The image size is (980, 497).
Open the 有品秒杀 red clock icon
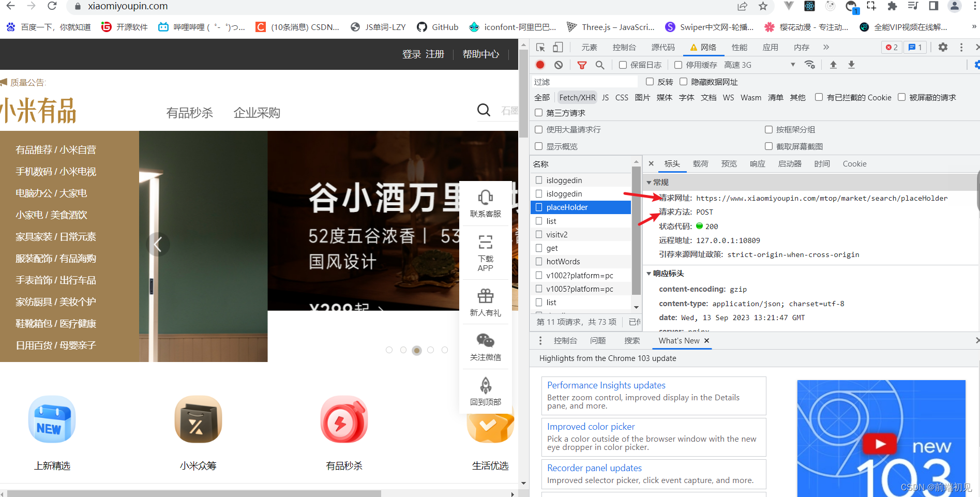344,419
